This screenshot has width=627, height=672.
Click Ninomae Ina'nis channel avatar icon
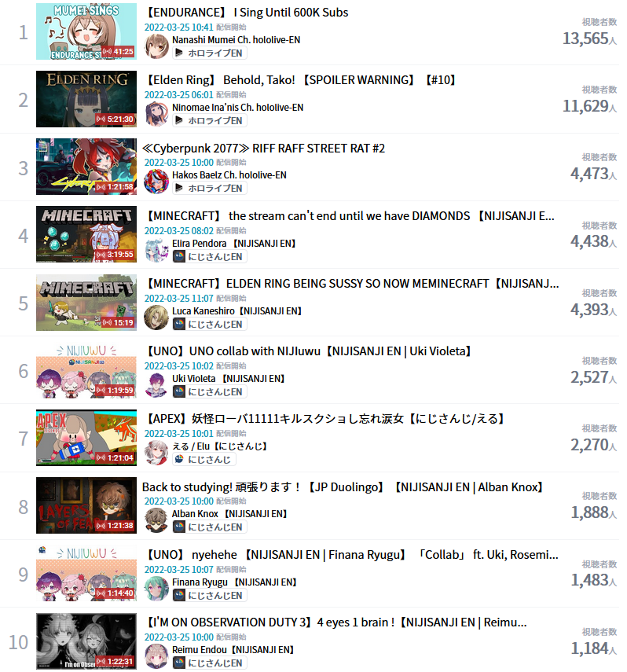coord(156,114)
